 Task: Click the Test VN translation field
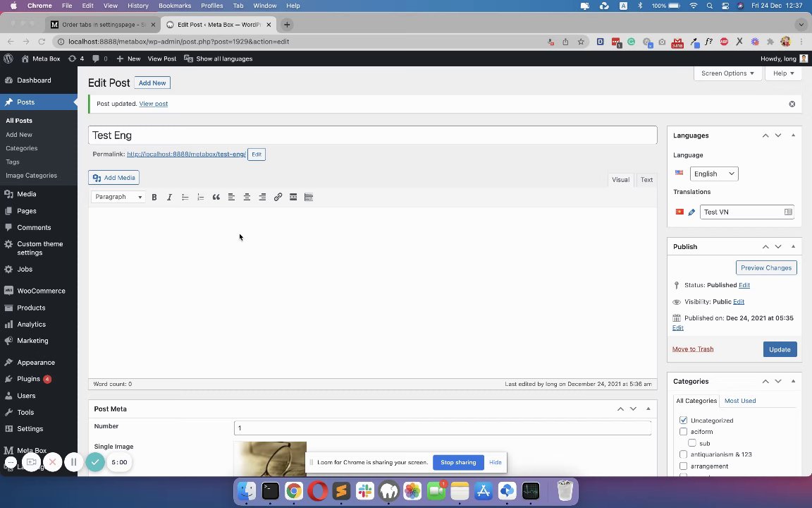point(746,212)
